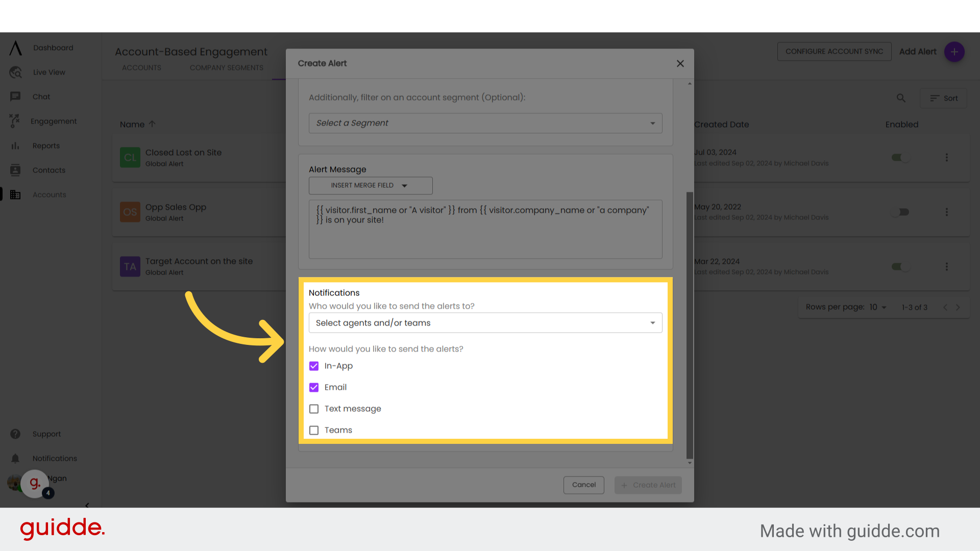The width and height of the screenshot is (980, 551).
Task: Click the Contacts icon in sidebar
Action: click(15, 170)
